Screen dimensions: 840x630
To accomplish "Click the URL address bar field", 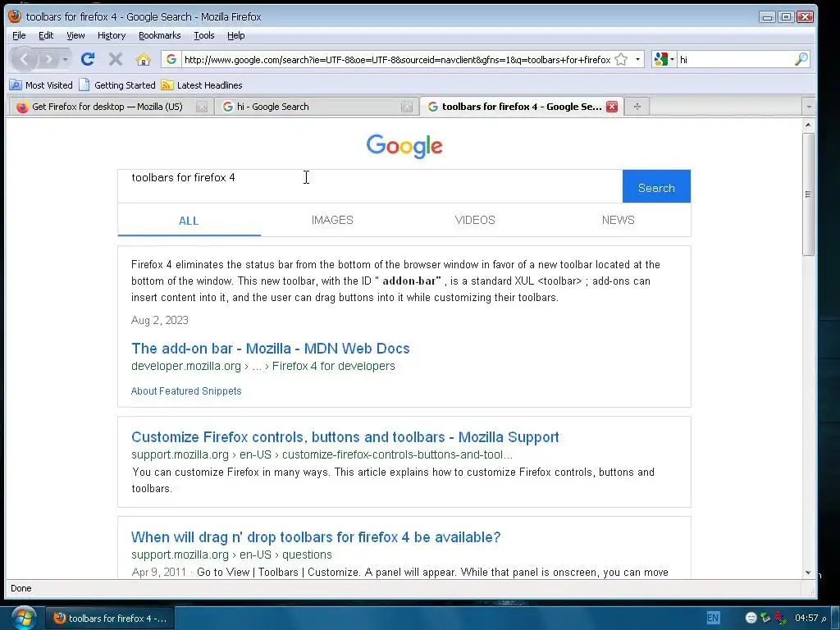I will [397, 59].
